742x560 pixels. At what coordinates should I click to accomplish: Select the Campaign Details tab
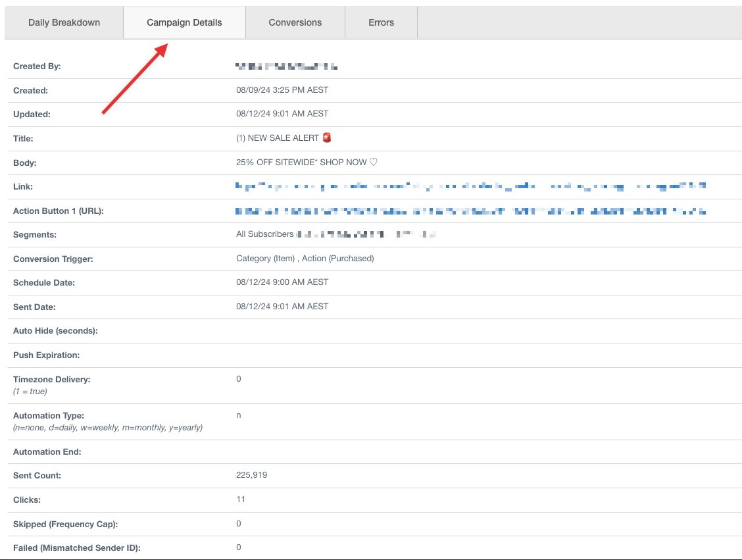[x=184, y=22]
